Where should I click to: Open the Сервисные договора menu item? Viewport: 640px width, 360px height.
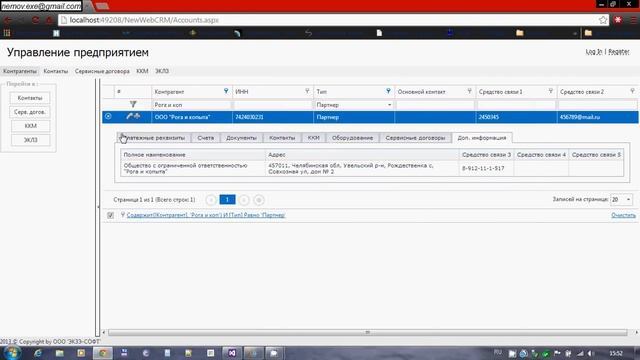coord(102,71)
